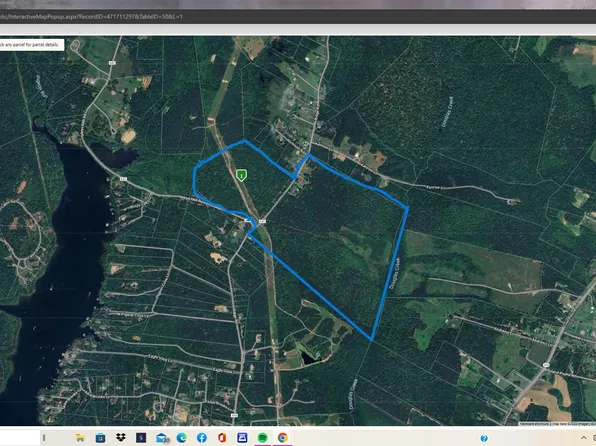
Task: Click the blue help question mark icon
Action: coord(484,438)
